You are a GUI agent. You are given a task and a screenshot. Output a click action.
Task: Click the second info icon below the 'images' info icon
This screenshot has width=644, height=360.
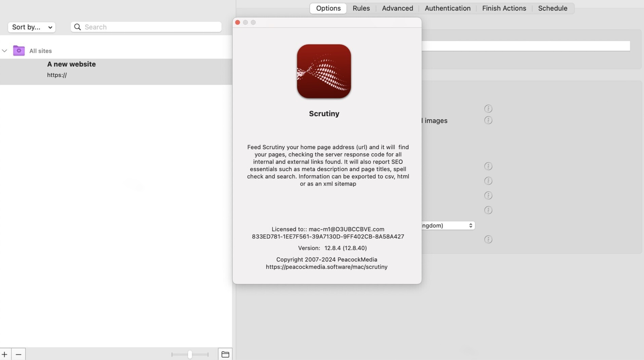[488, 181]
